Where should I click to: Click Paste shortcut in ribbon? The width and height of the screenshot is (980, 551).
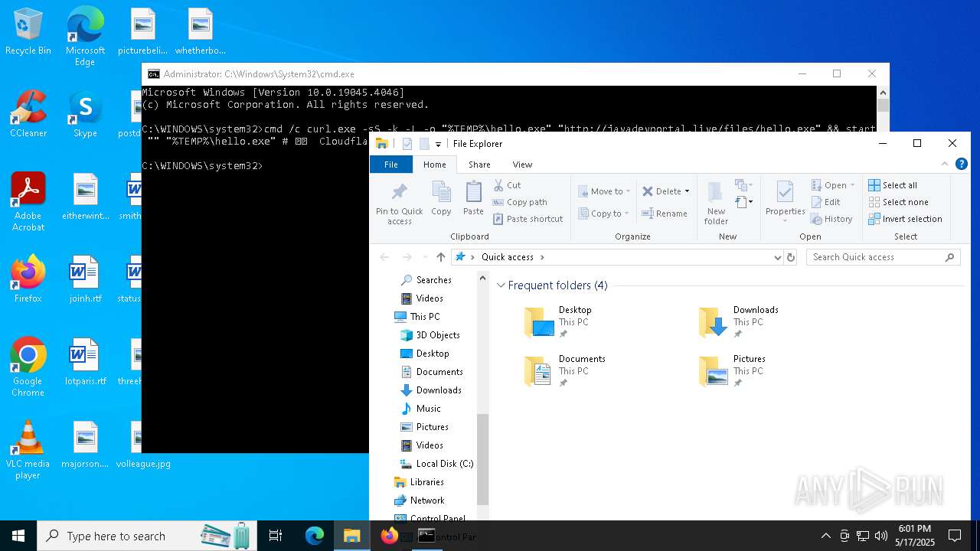click(528, 219)
